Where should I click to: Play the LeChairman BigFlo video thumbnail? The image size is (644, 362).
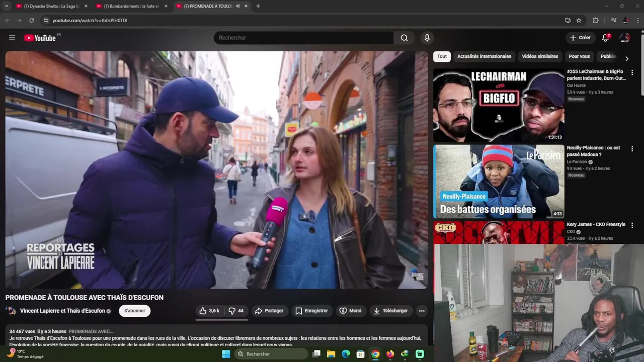click(x=499, y=105)
